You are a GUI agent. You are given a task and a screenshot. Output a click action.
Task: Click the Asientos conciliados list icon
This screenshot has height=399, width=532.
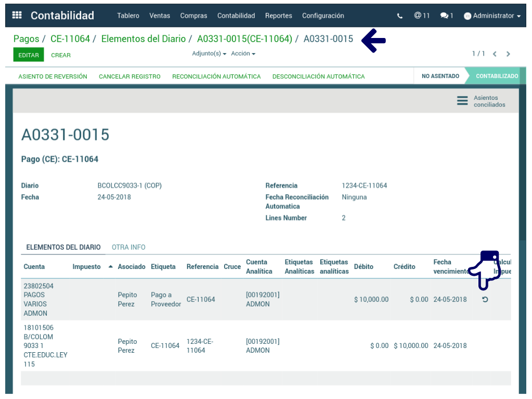coord(462,101)
